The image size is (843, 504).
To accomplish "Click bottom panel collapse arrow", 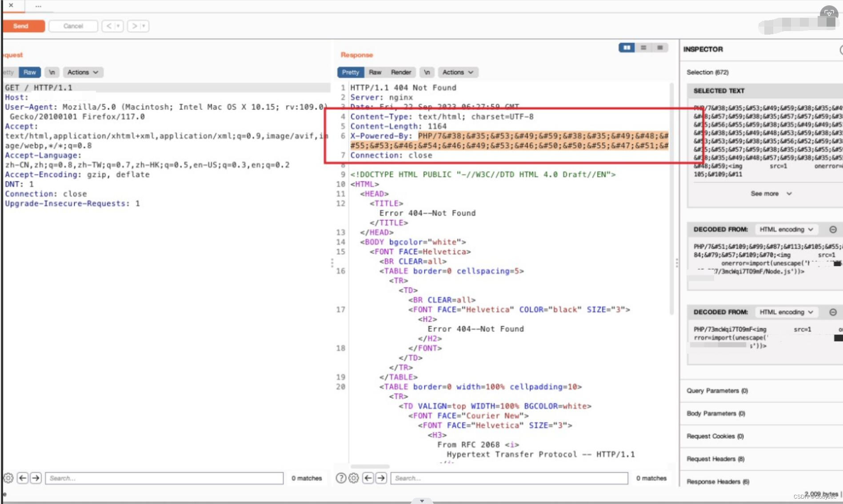I will [422, 501].
